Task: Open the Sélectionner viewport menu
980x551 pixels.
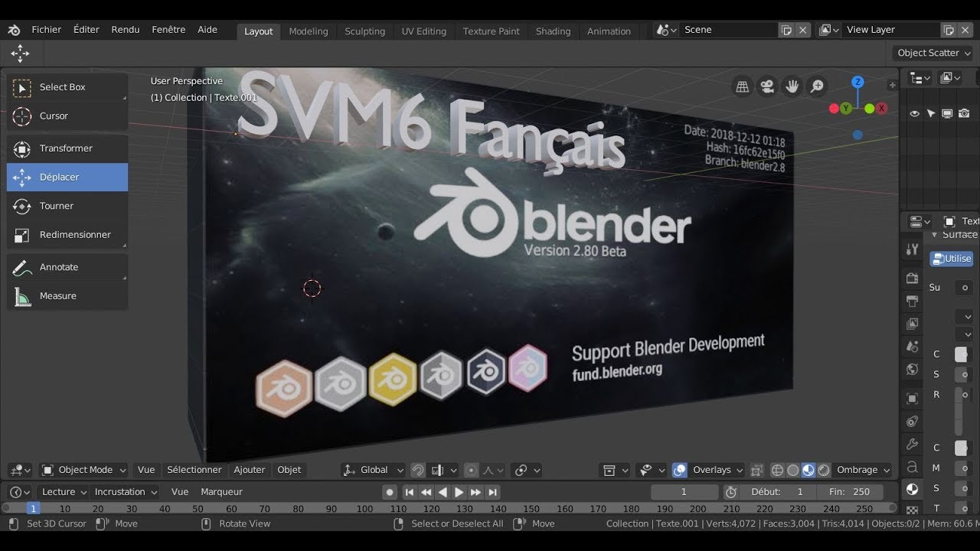Action: coord(194,470)
